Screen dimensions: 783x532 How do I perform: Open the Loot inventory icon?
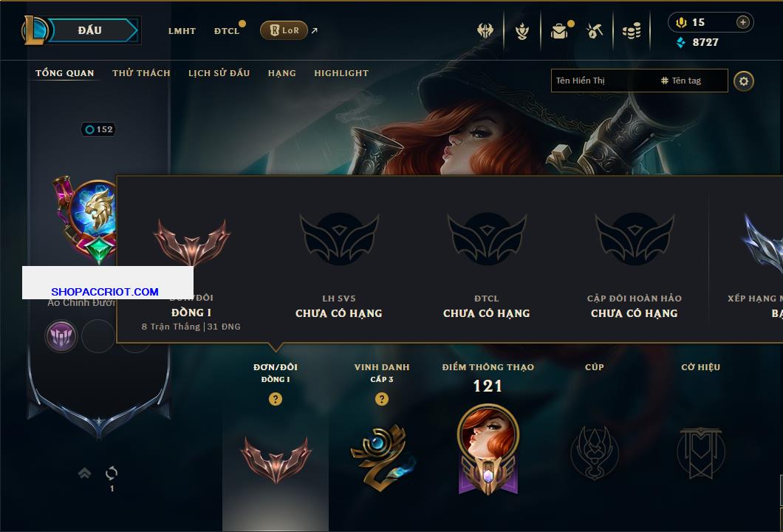pos(559,32)
